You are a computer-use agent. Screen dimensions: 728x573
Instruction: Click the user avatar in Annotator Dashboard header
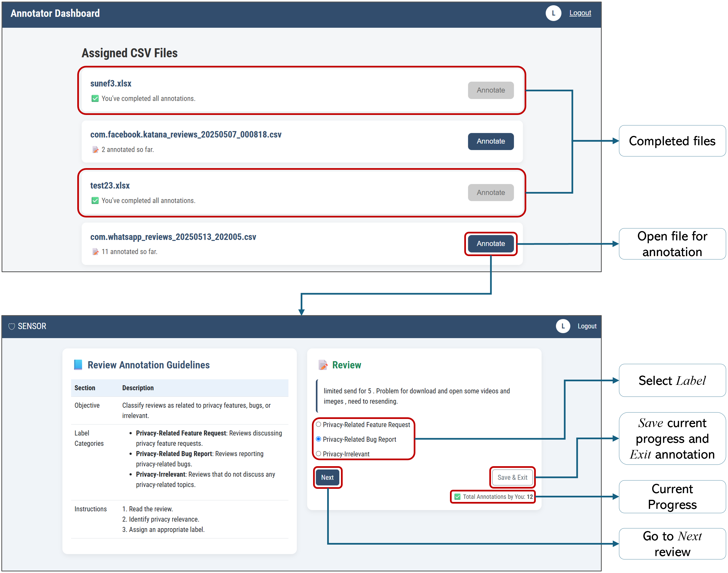553,13
